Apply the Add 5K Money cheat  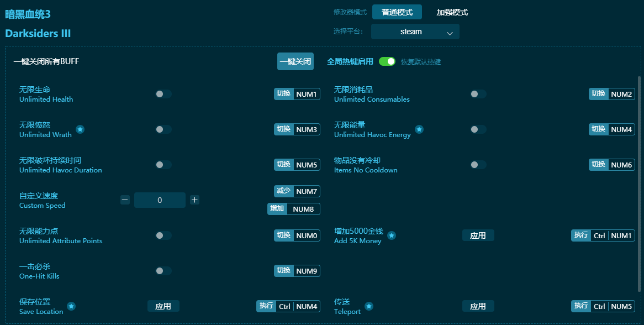(478, 235)
